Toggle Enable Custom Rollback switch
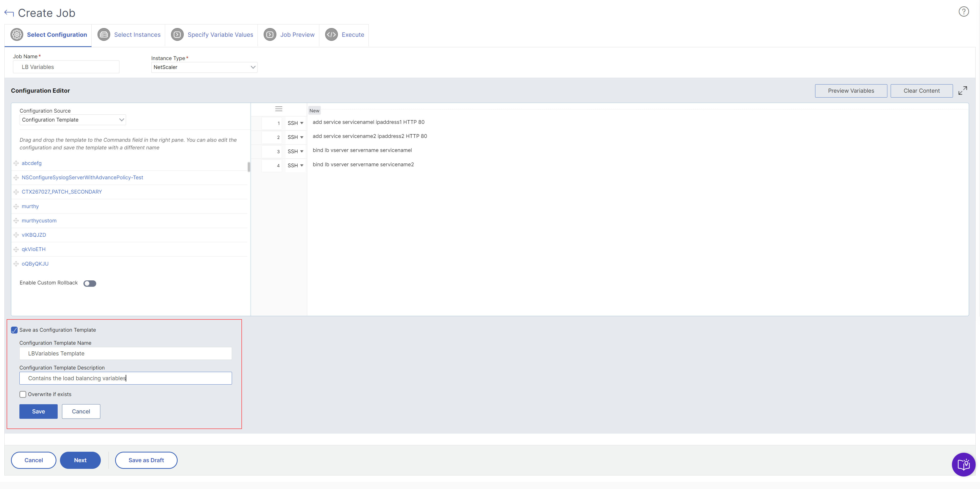Image resolution: width=980 pixels, height=489 pixels. click(90, 283)
